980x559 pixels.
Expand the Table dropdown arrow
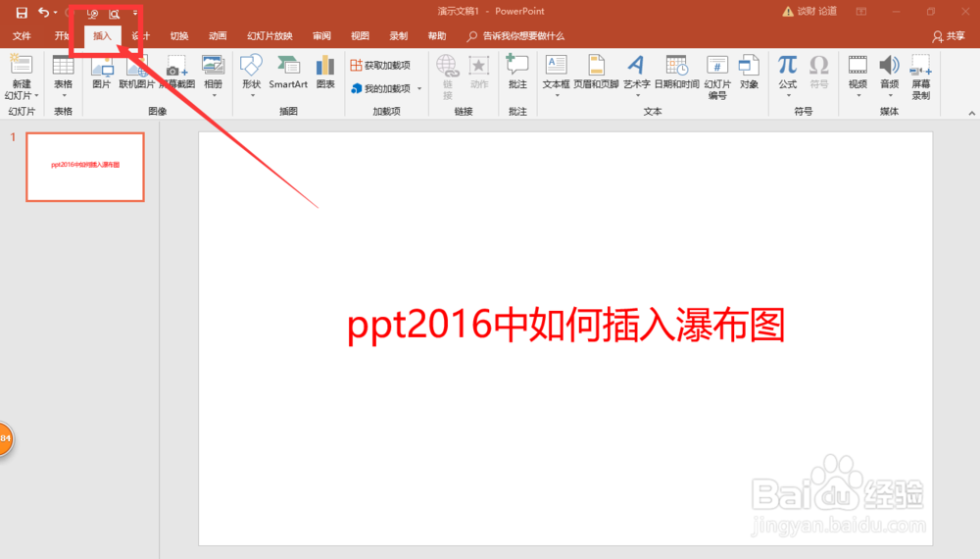click(x=64, y=96)
